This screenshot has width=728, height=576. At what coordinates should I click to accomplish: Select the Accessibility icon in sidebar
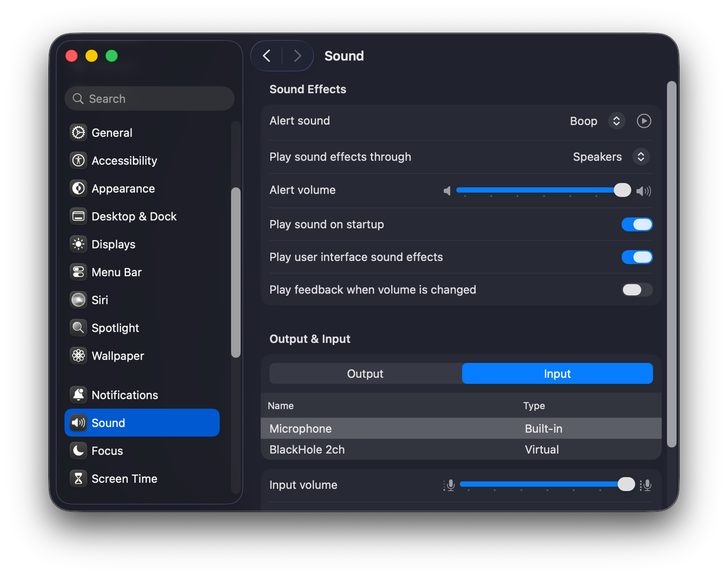78,160
